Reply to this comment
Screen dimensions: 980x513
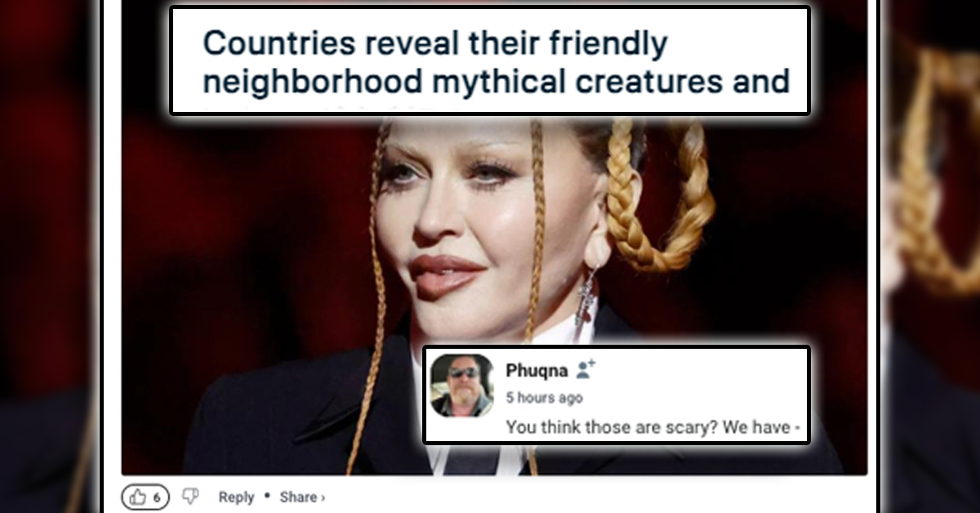[236, 497]
